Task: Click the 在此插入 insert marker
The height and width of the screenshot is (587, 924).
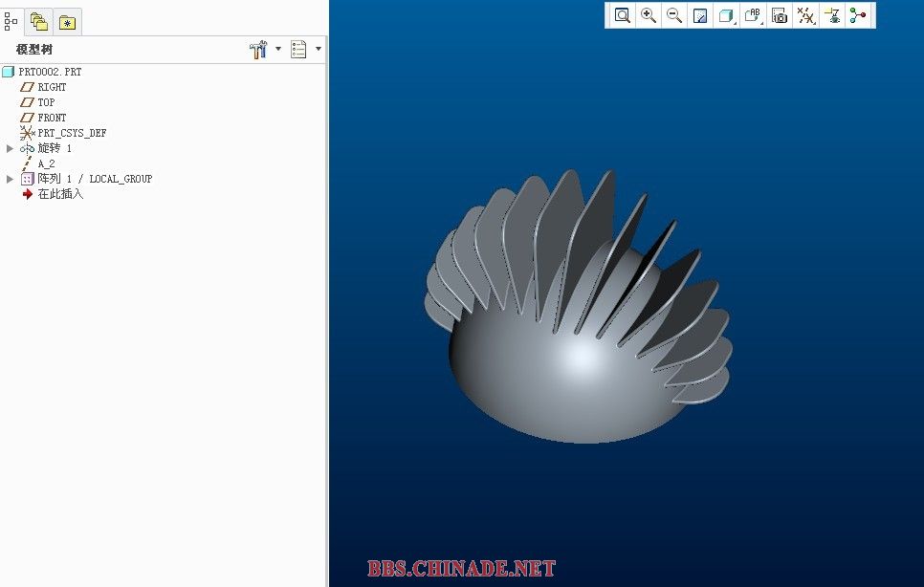Action: (60, 194)
